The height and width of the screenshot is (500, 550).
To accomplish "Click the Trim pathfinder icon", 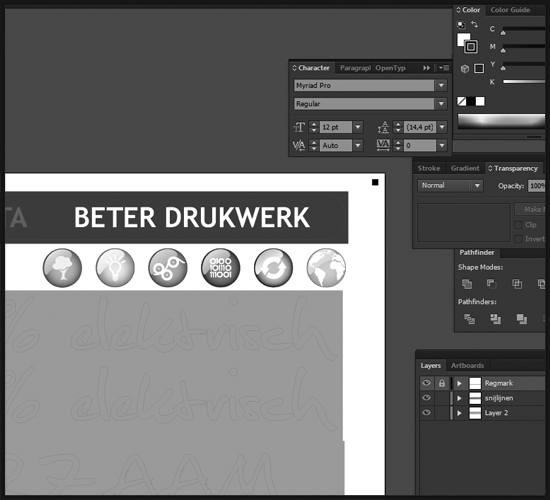I will pos(495,319).
